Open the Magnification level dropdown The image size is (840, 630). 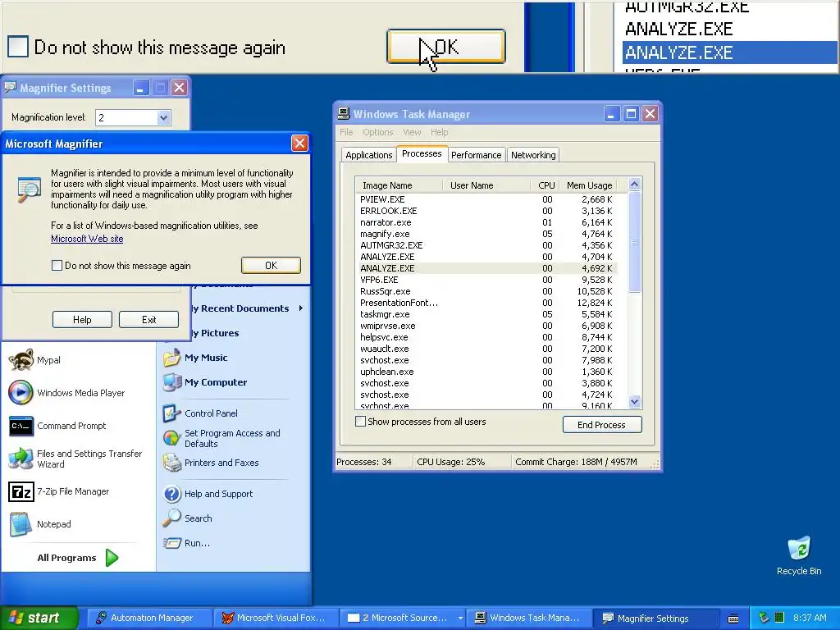[x=164, y=117]
